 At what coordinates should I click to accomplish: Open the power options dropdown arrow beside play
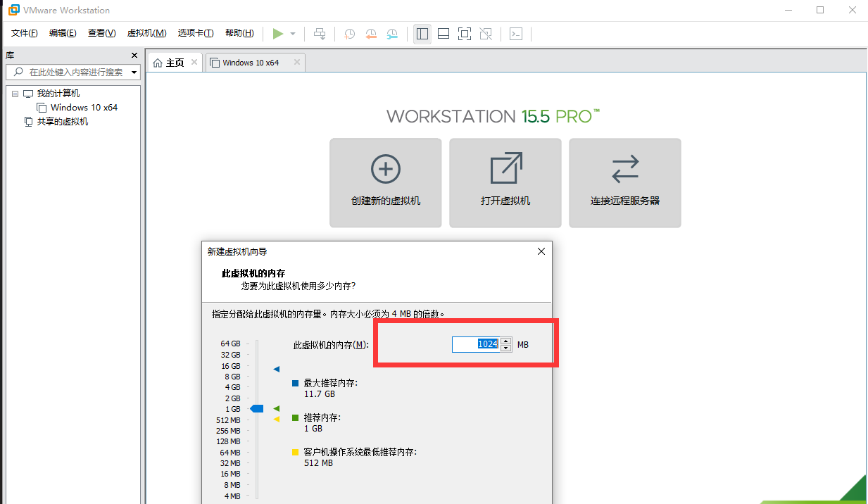tap(293, 34)
